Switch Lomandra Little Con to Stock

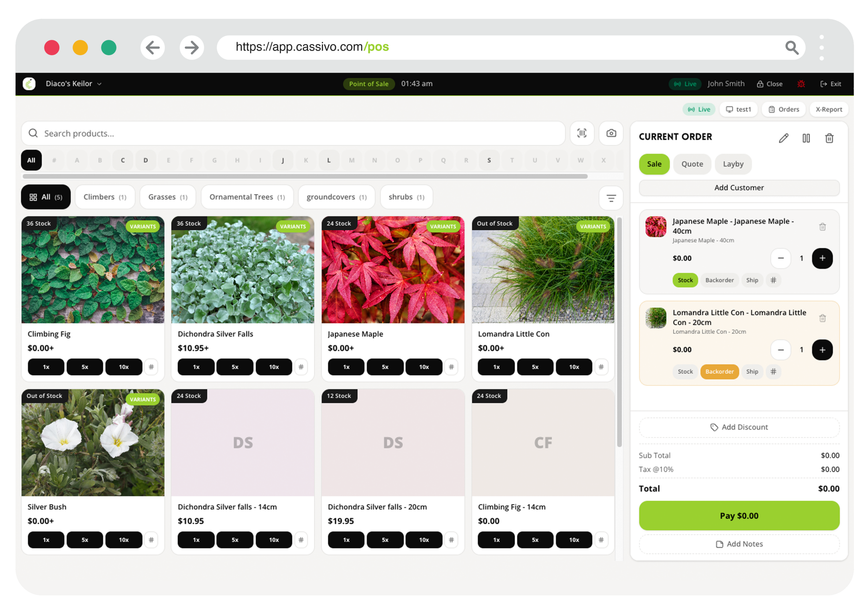[685, 372]
